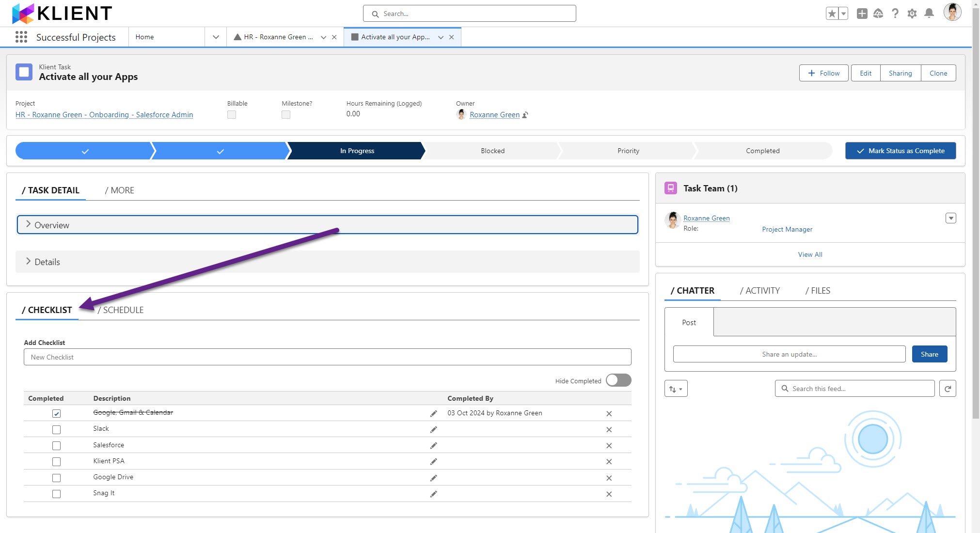Open the HR - Roxanne Green project link
This screenshot has width=980, height=533.
[104, 115]
